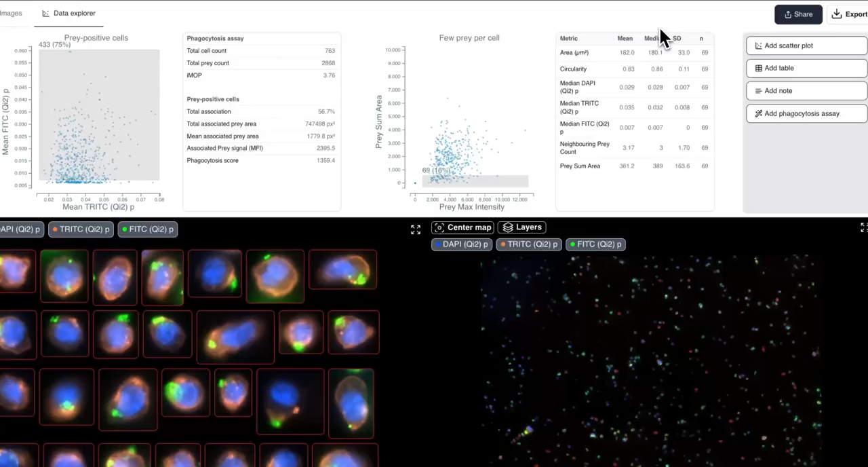
Task: Open the Layers panel via its stack icon
Action: [509, 227]
